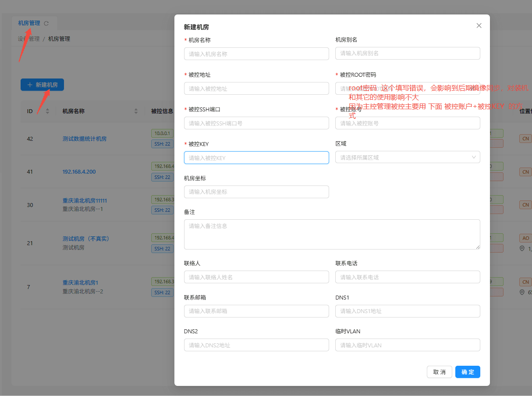
Task: Click the 确定 button
Action: coord(468,372)
